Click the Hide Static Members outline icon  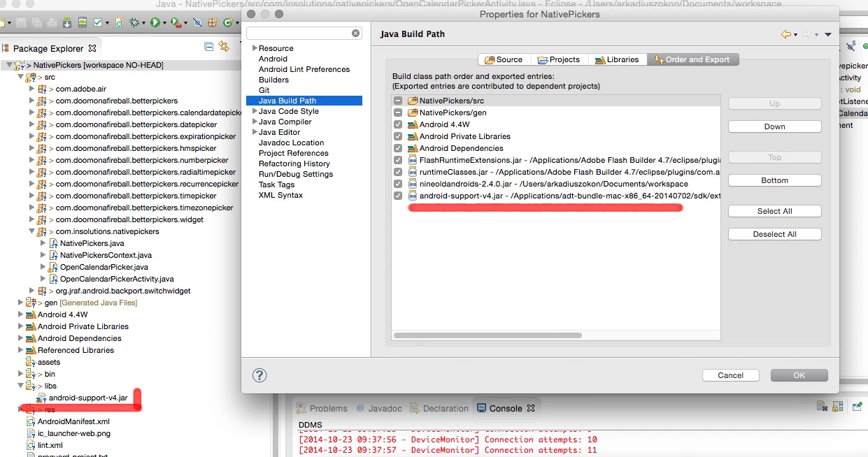[850, 45]
